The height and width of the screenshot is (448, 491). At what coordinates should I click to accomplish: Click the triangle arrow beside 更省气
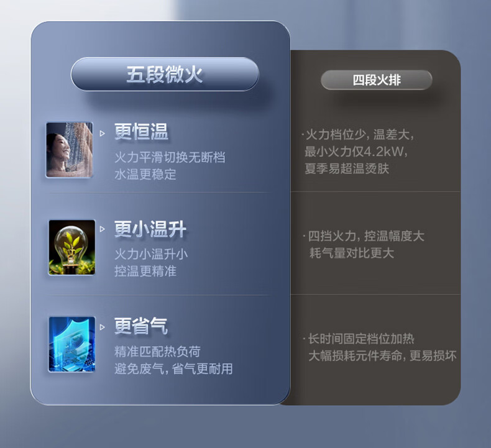(x=102, y=327)
